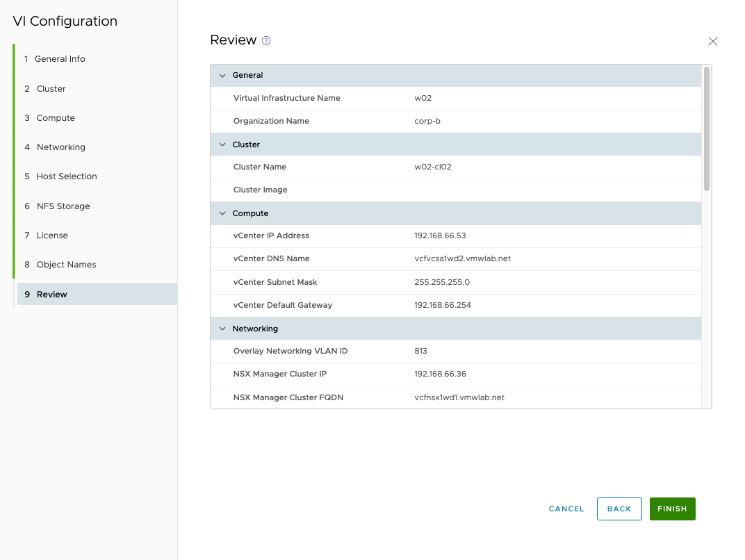Click the Overlay Networking VLAN ID label
The height and width of the screenshot is (560, 745).
pyautogui.click(x=290, y=351)
